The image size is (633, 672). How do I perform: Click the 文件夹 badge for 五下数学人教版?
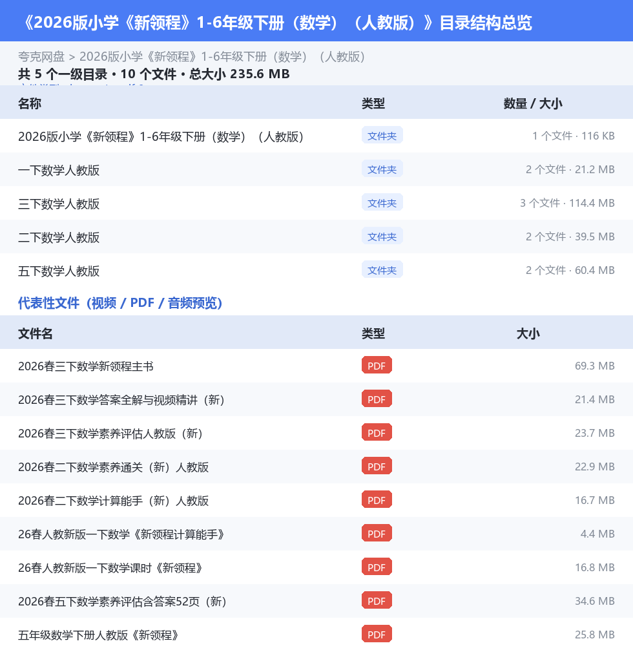click(x=382, y=270)
